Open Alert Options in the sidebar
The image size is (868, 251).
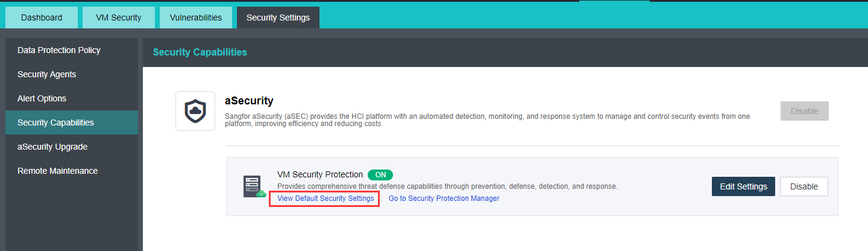42,98
